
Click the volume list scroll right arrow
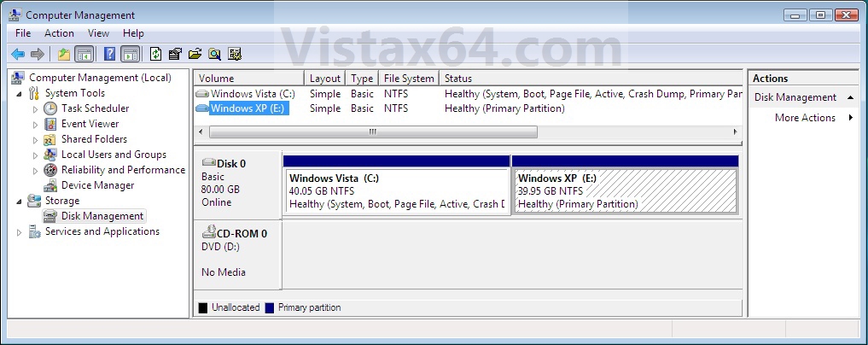(x=736, y=132)
